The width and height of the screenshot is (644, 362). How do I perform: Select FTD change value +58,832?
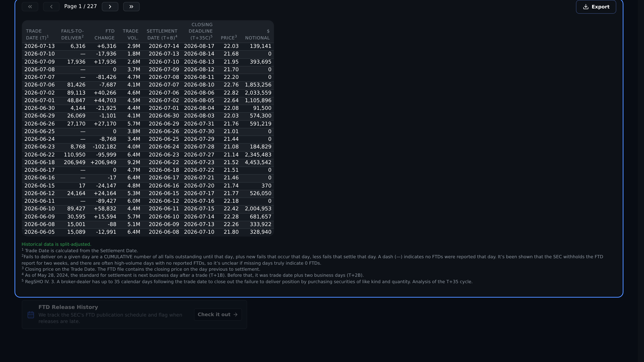tap(105, 209)
